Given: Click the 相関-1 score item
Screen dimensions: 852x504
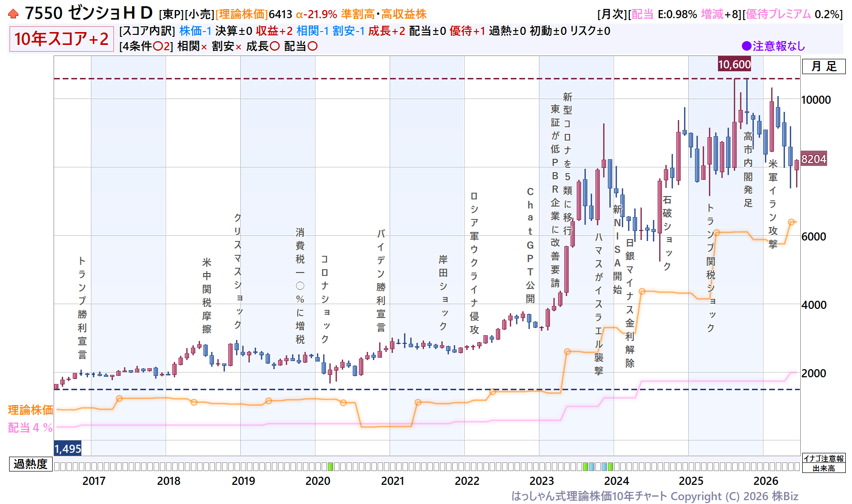Looking at the screenshot, I should click(x=313, y=31).
